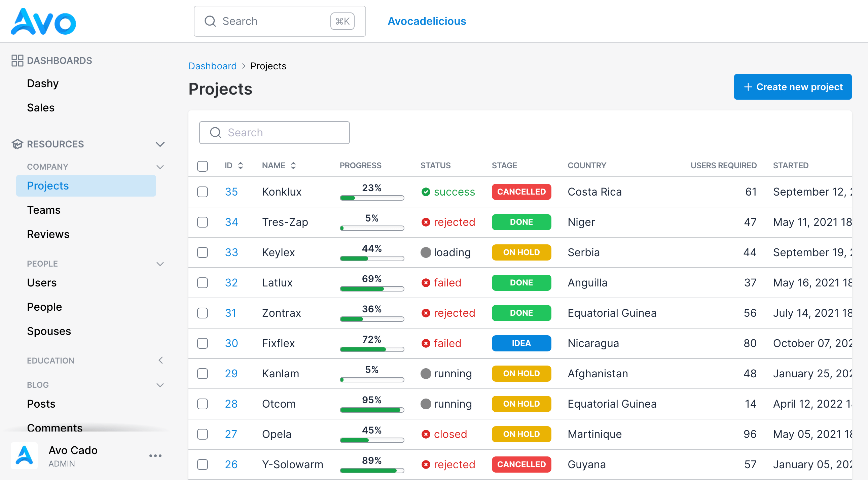Expand the Education sidebar group

pyautogui.click(x=160, y=361)
